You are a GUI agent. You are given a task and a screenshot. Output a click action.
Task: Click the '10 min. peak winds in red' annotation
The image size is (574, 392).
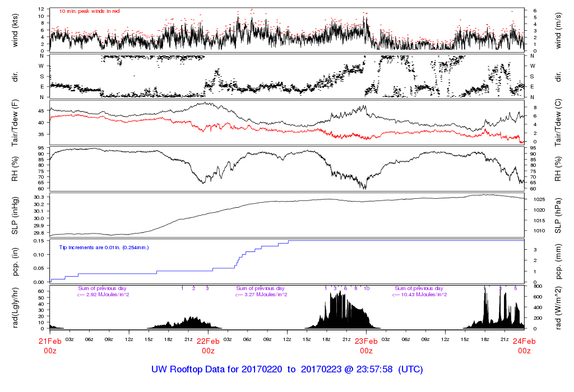point(89,11)
